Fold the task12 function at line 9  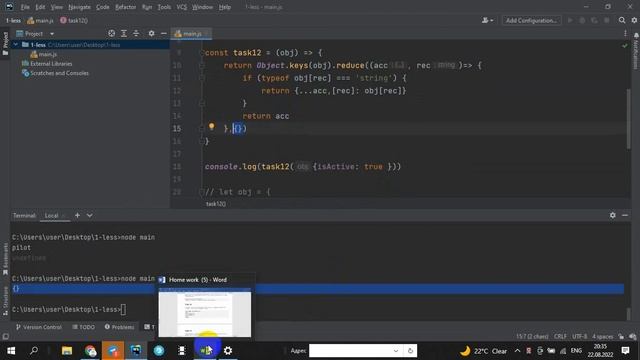point(202,53)
